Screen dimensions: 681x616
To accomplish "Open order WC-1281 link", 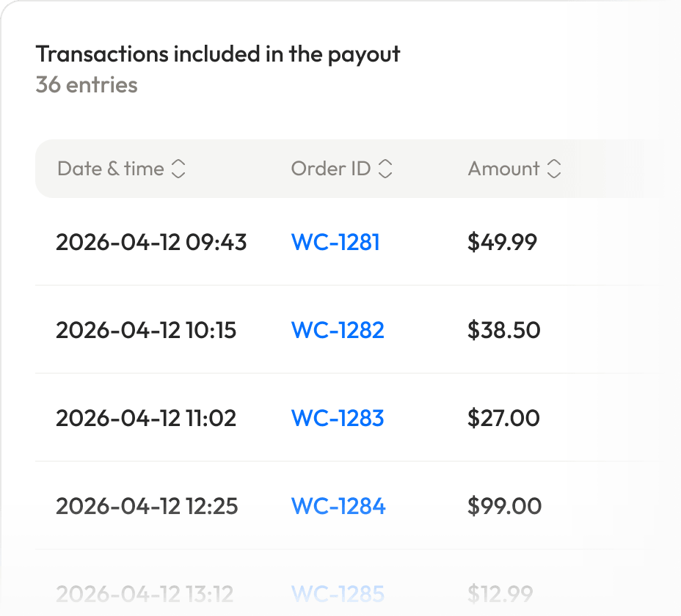I will click(335, 242).
